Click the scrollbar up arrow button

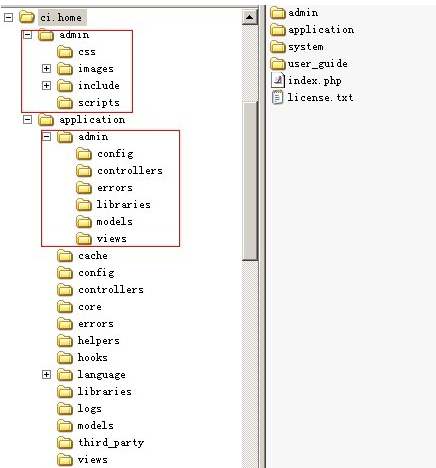(x=250, y=17)
